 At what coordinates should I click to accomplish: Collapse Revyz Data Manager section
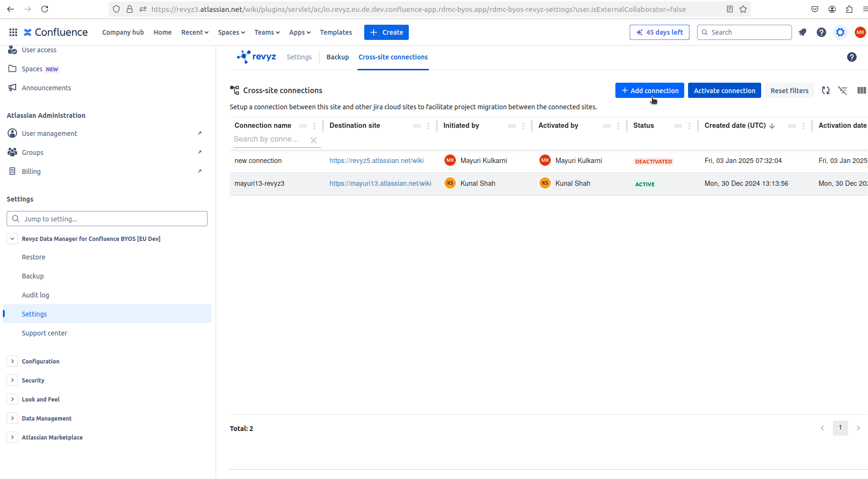coord(12,239)
